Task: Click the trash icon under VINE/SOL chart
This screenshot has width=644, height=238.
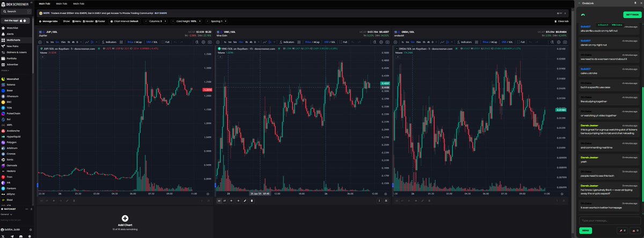Action: coord(252,200)
